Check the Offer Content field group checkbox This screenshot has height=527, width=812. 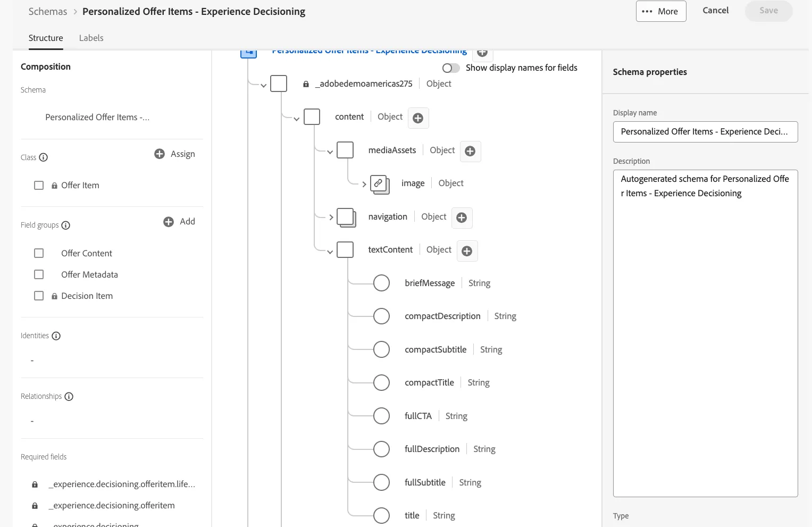(x=39, y=253)
